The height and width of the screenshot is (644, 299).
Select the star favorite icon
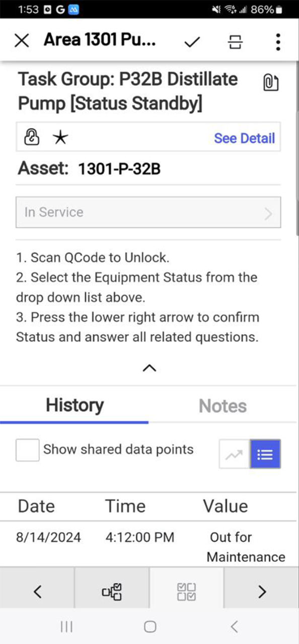click(60, 137)
